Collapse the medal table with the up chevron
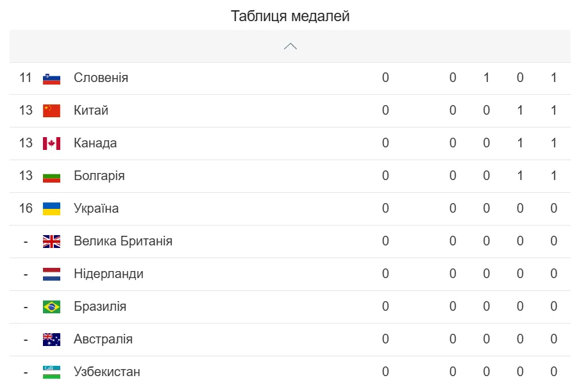The width and height of the screenshot is (588, 387). click(290, 46)
